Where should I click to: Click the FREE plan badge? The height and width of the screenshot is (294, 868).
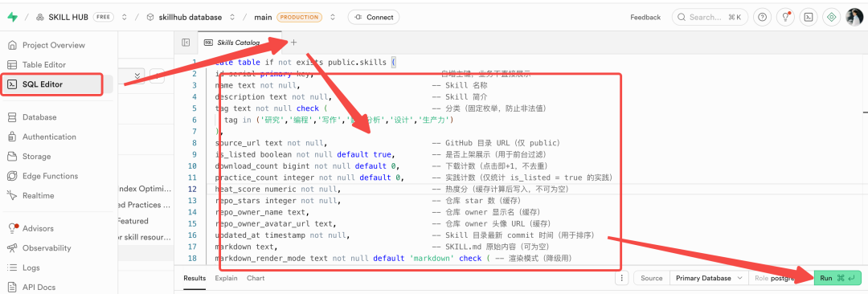click(104, 17)
